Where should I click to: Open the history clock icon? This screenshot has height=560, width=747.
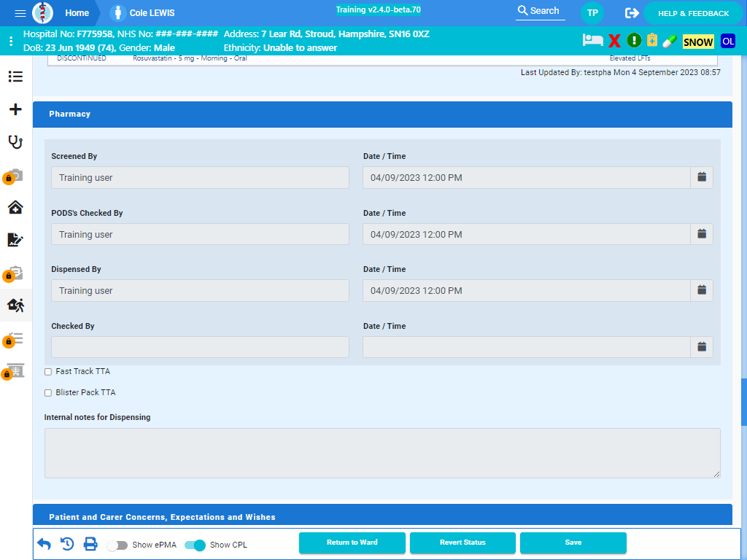pos(67,544)
